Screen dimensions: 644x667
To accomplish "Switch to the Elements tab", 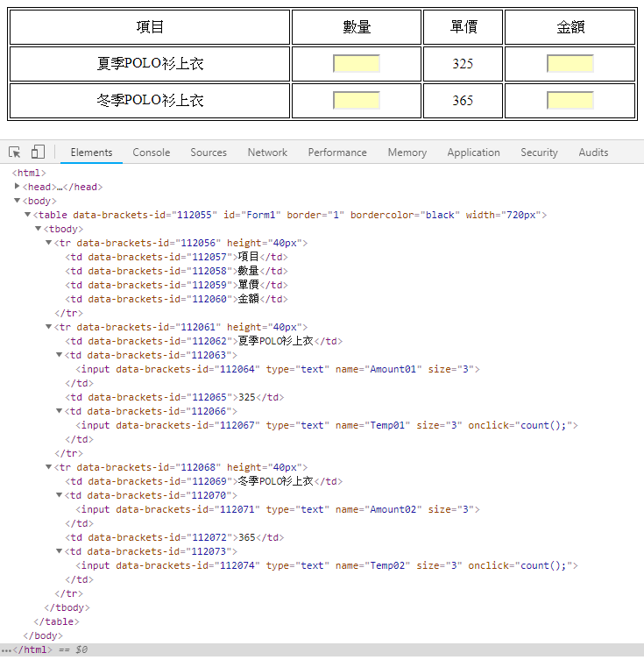I will point(91,153).
